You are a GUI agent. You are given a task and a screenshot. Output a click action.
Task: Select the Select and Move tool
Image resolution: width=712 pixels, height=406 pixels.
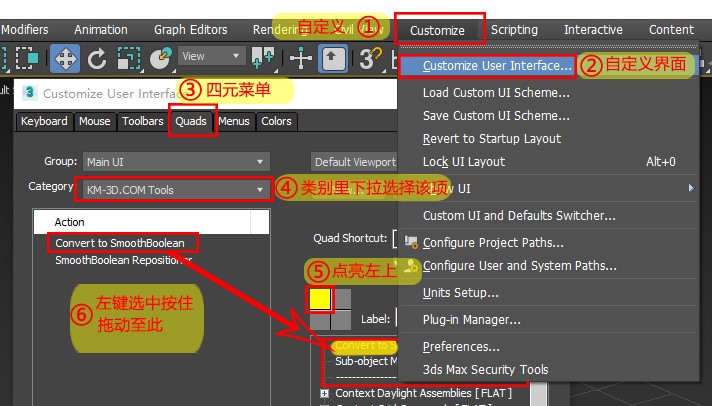click(x=66, y=58)
